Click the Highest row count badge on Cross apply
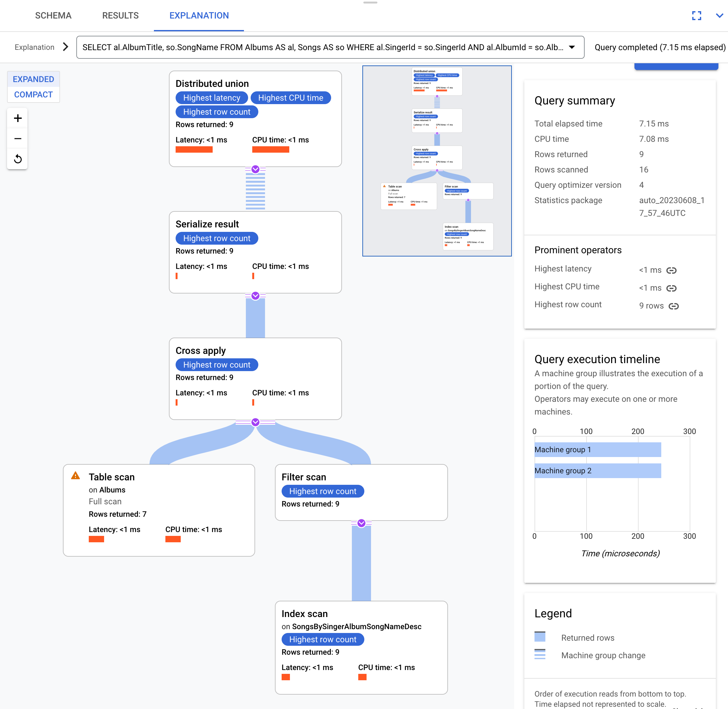This screenshot has width=728, height=709. pos(217,365)
